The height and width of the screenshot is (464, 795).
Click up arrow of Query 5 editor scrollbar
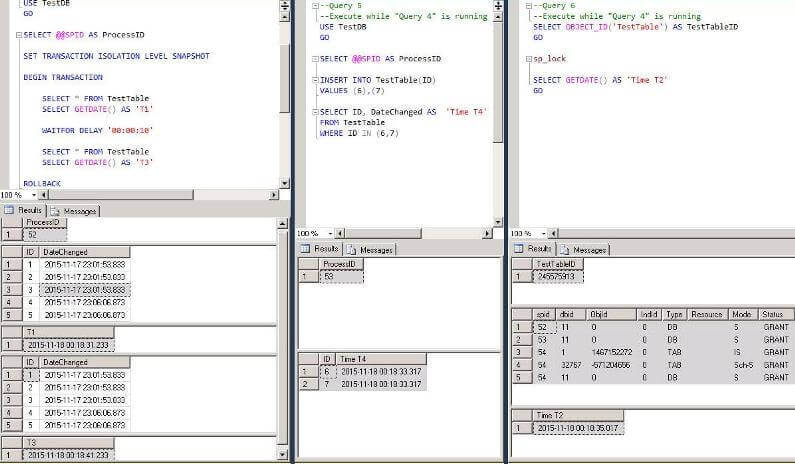point(498,17)
